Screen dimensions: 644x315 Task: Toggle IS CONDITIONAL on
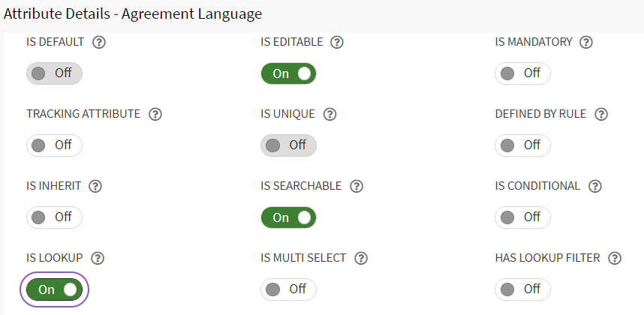pos(522,217)
